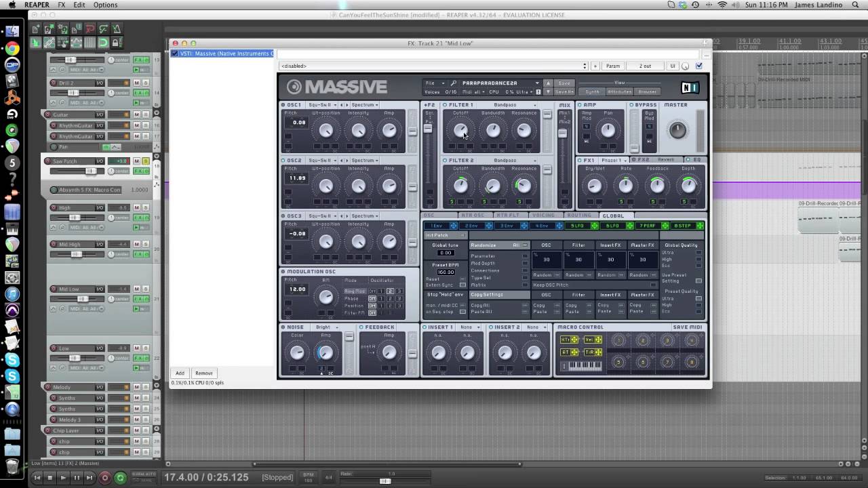The image size is (868, 488).
Task: Adjust the Mid Low track volume fader
Action: click(83, 299)
